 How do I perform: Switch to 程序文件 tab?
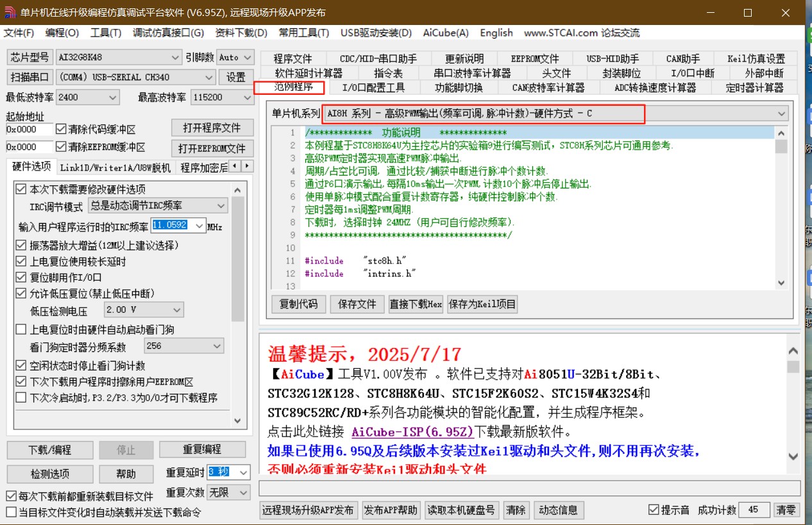[292, 58]
